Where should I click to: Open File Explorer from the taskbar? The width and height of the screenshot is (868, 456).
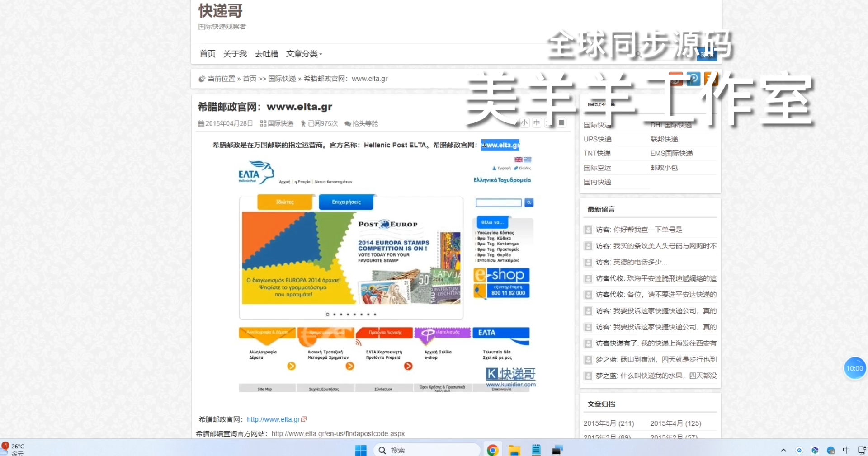coord(514,450)
